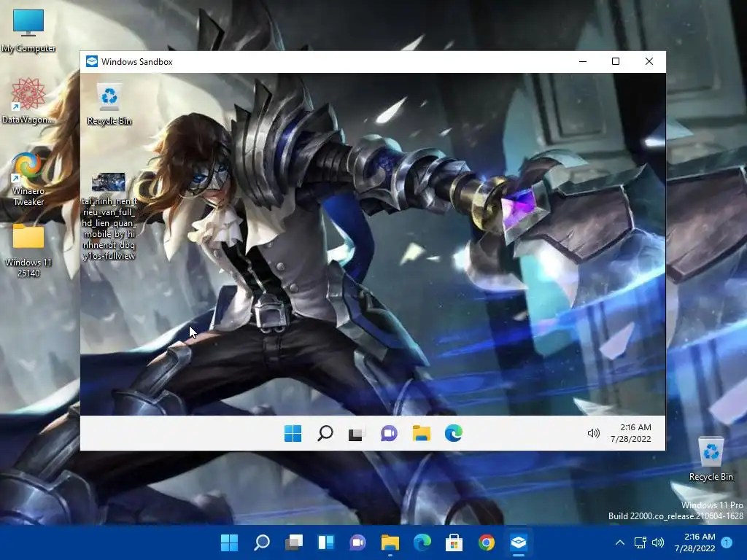Show hidden icons tray chevron
Viewport: 747px width, 560px height.
pyautogui.click(x=620, y=542)
